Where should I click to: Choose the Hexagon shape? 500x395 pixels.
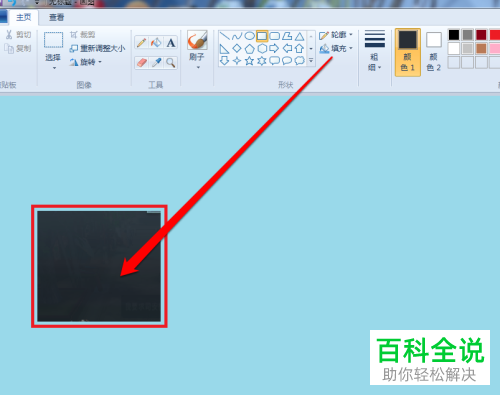coord(262,49)
